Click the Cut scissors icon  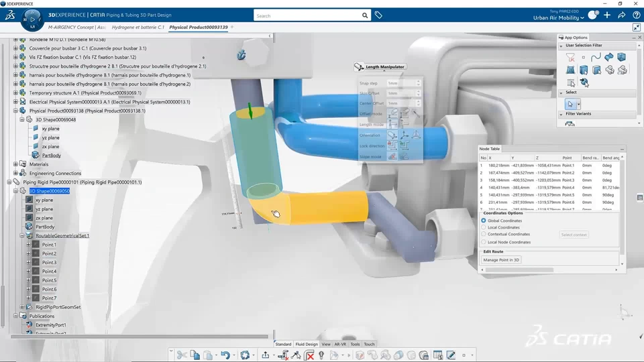(182, 355)
